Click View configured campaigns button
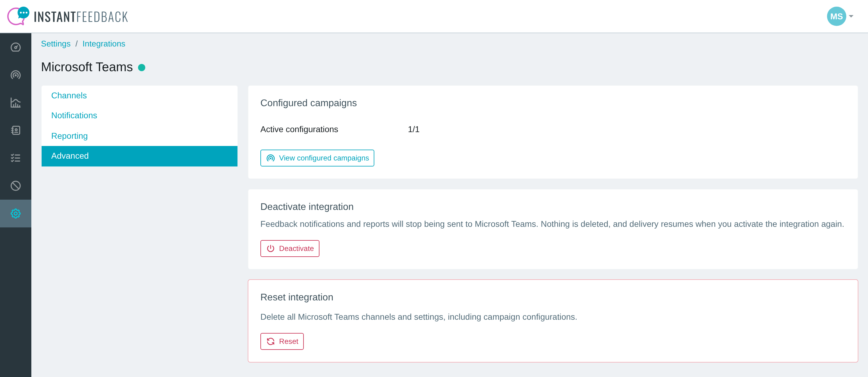The width and height of the screenshot is (868, 377). (317, 158)
